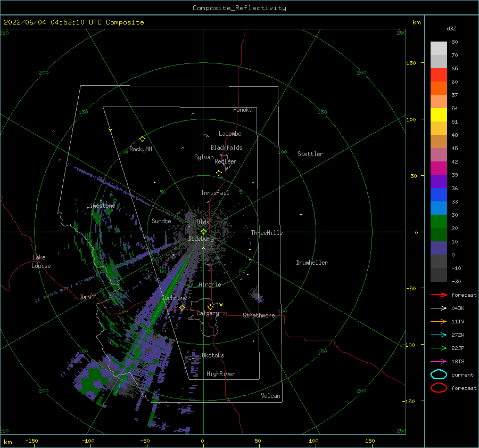The height and width of the screenshot is (448, 479).
Task: Pick the red 65 dBZ swatch
Action: (439, 75)
